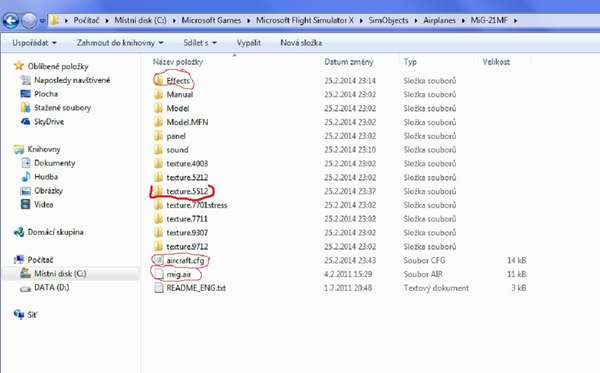Click Airplanes in the address bar
The height and width of the screenshot is (373, 600).
click(x=439, y=20)
